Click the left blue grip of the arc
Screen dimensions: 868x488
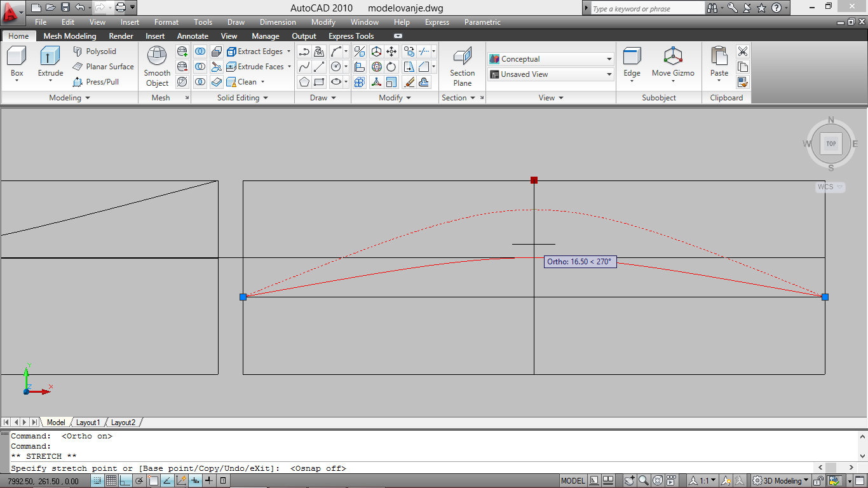[243, 297]
